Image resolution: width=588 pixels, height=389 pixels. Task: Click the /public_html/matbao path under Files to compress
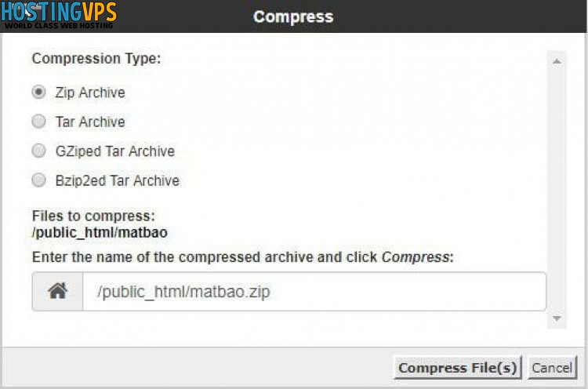click(100, 233)
